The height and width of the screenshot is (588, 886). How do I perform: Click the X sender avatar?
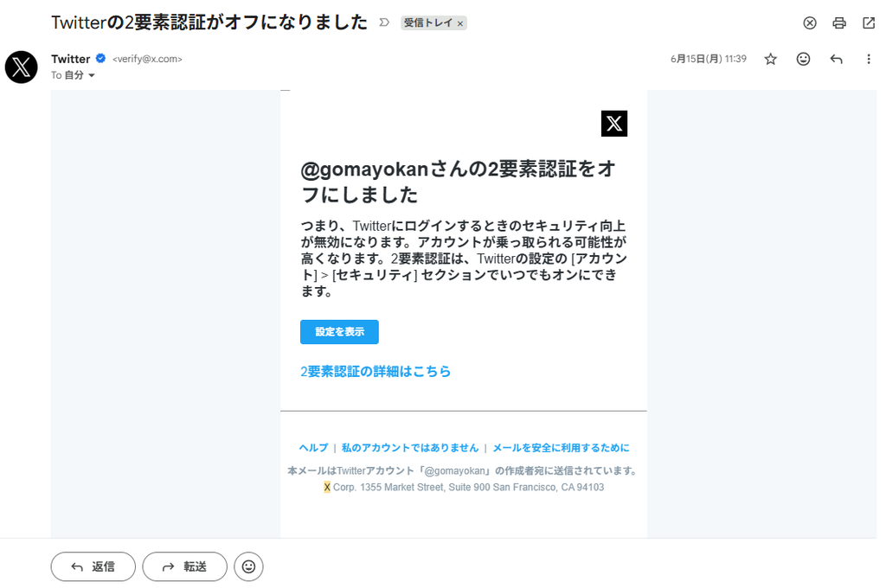[22, 67]
